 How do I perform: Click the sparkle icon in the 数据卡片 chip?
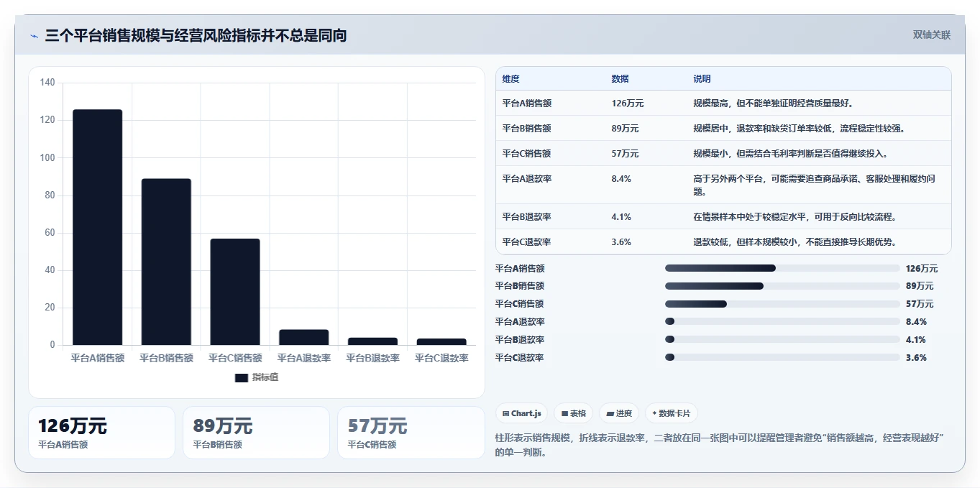pyautogui.click(x=654, y=413)
